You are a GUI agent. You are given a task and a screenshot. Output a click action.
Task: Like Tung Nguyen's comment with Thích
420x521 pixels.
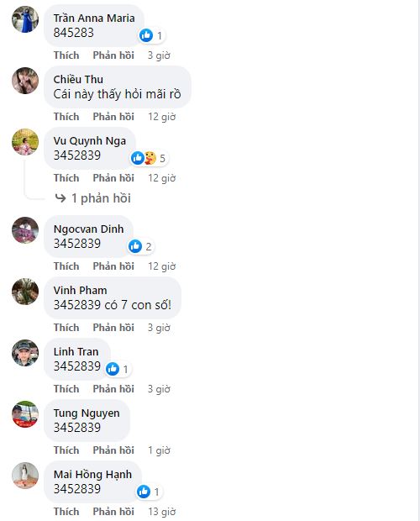tap(66, 450)
